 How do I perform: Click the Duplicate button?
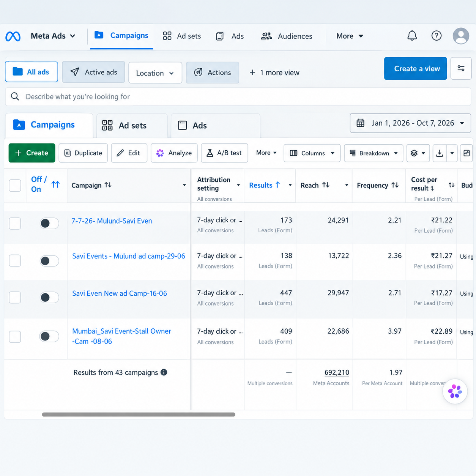83,153
